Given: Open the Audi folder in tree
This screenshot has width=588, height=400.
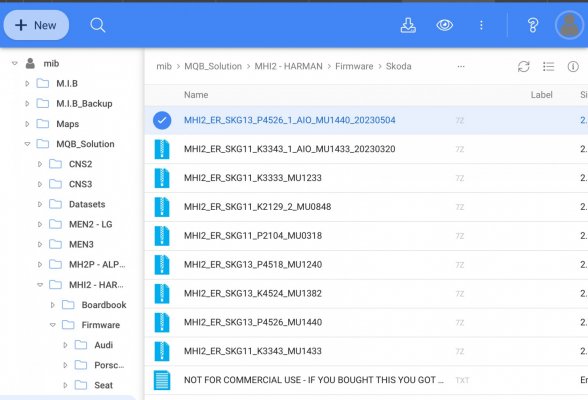Looking at the screenshot, I should pyautogui.click(x=104, y=345).
